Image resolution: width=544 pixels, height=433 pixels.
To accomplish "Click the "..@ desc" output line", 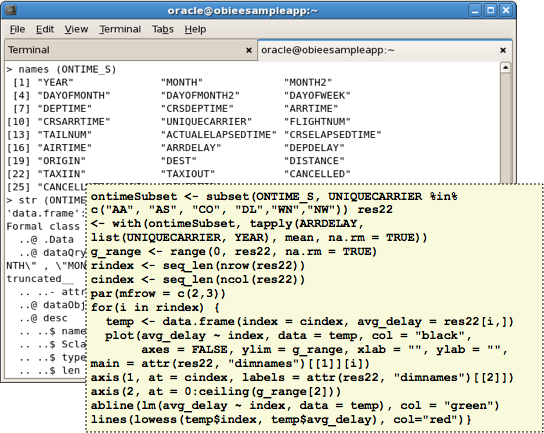I will (x=43, y=318).
